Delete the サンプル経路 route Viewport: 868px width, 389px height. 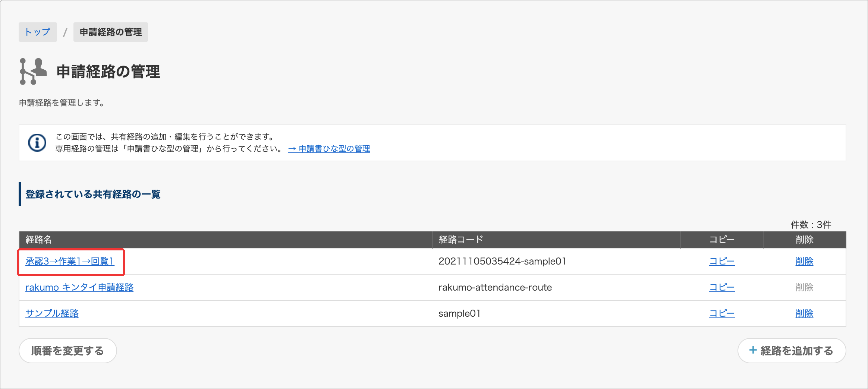(x=805, y=313)
